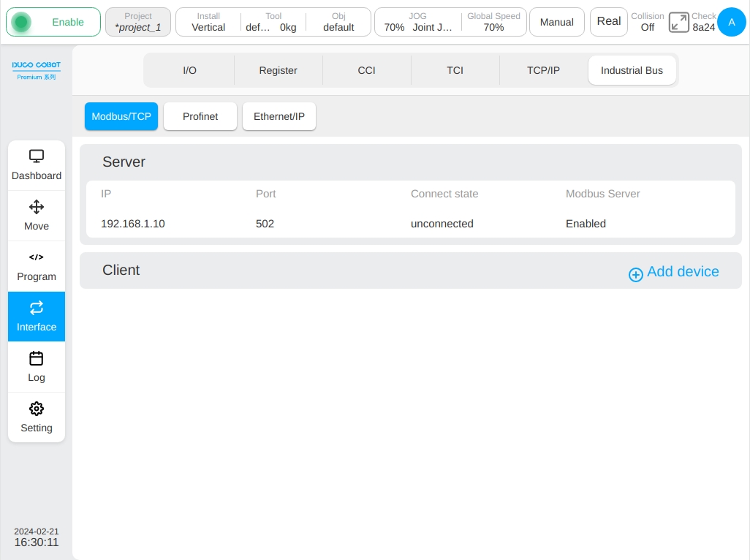Click the Modbus Server Enabled value

[x=586, y=224]
